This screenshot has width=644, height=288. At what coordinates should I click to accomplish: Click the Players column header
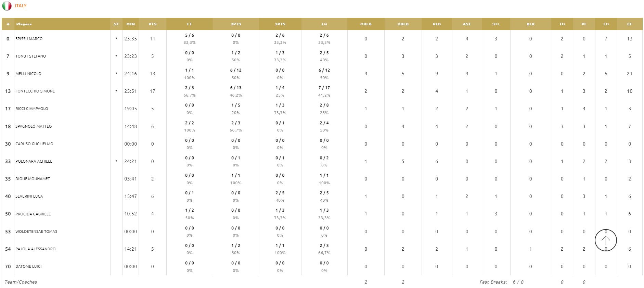pos(24,24)
